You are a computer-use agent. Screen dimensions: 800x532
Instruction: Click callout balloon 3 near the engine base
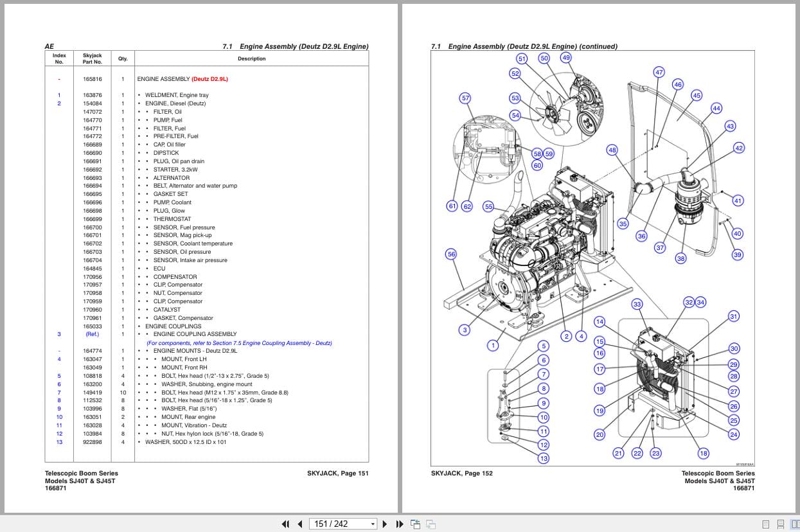pos(464,330)
